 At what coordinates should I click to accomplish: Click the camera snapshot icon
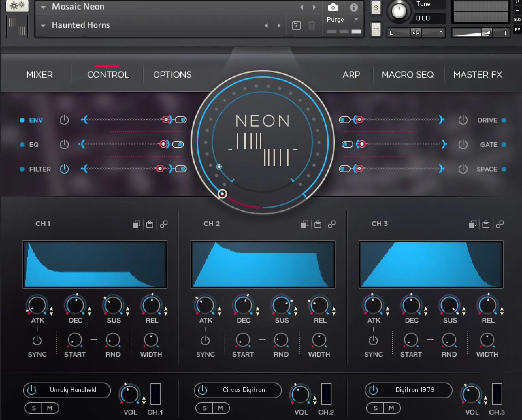(333, 7)
